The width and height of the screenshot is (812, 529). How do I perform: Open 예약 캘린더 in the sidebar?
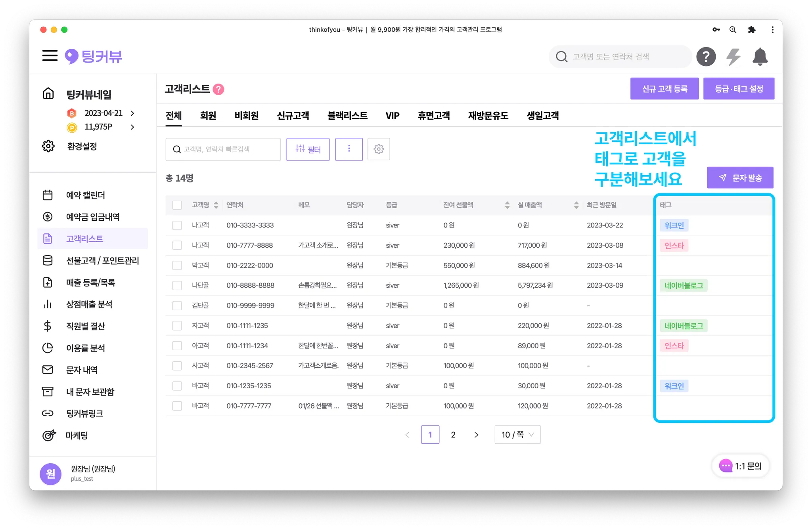[85, 195]
